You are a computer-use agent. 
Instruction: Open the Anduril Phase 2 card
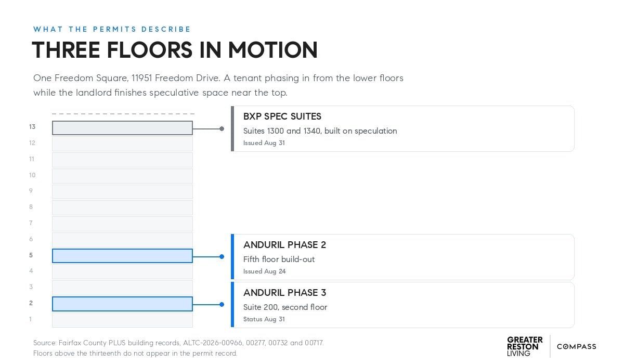click(x=402, y=257)
